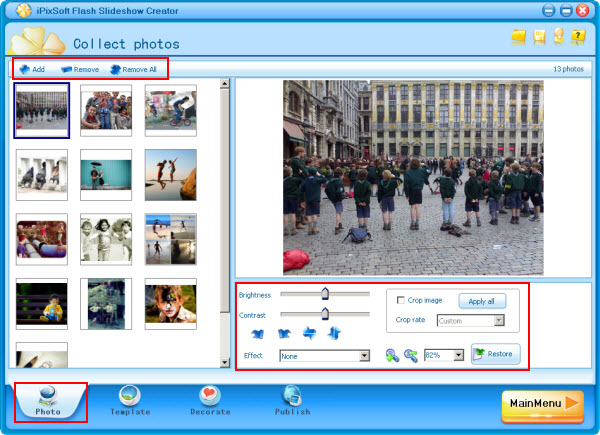
Task: Flip the photo horizontally
Action: tap(309, 333)
